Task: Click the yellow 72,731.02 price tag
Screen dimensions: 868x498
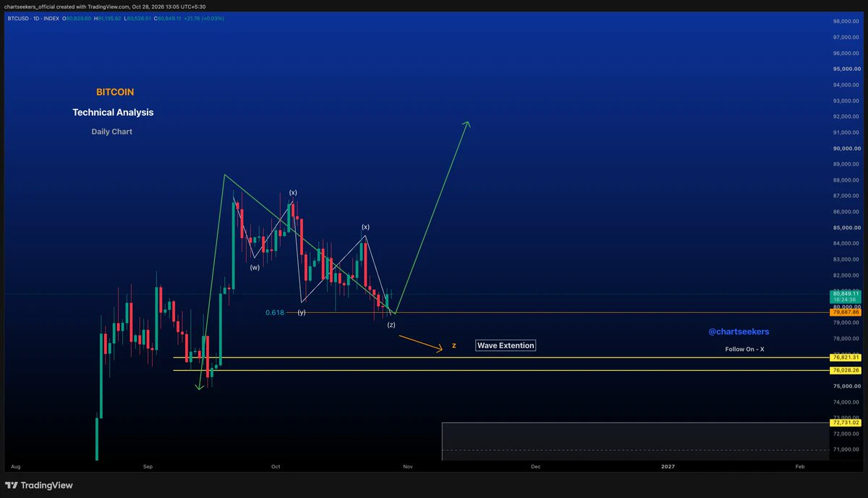Action: (x=846, y=422)
